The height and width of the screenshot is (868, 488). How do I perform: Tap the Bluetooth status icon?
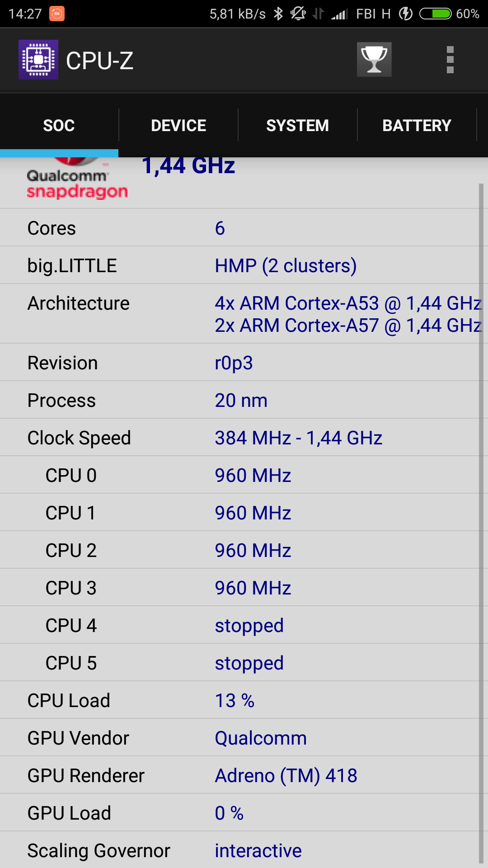coord(278,14)
